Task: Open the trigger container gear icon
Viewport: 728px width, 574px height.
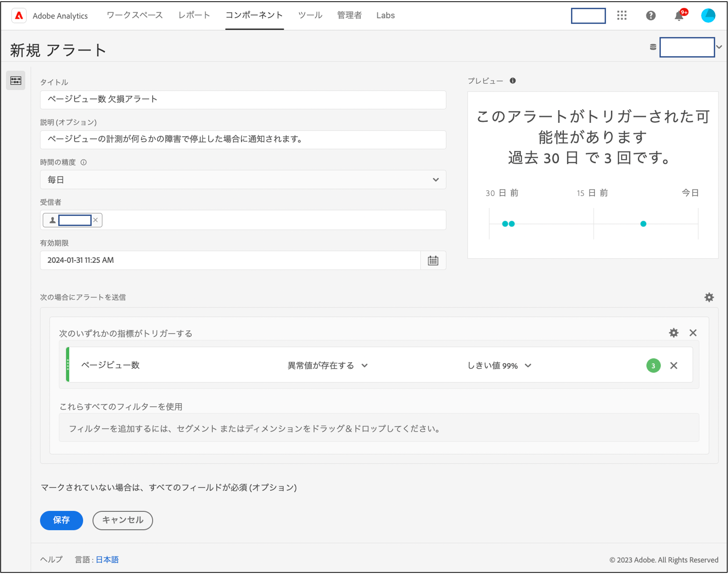Action: (x=673, y=333)
